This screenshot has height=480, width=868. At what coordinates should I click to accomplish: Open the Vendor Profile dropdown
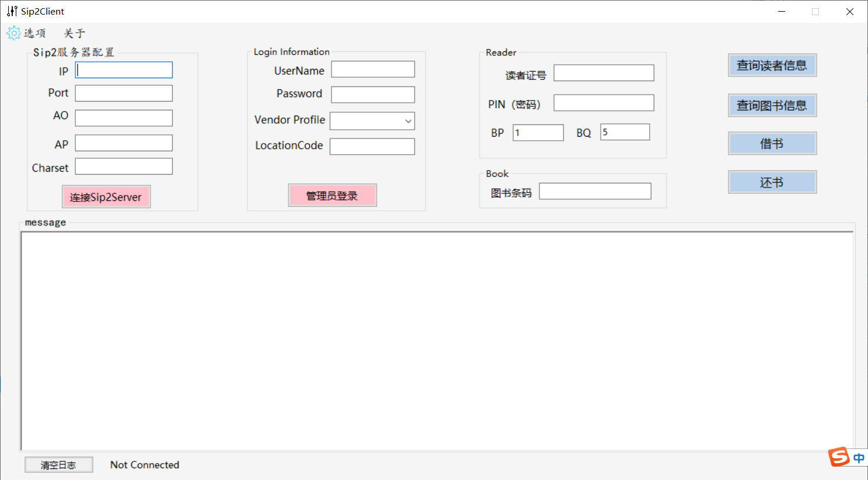(x=407, y=121)
